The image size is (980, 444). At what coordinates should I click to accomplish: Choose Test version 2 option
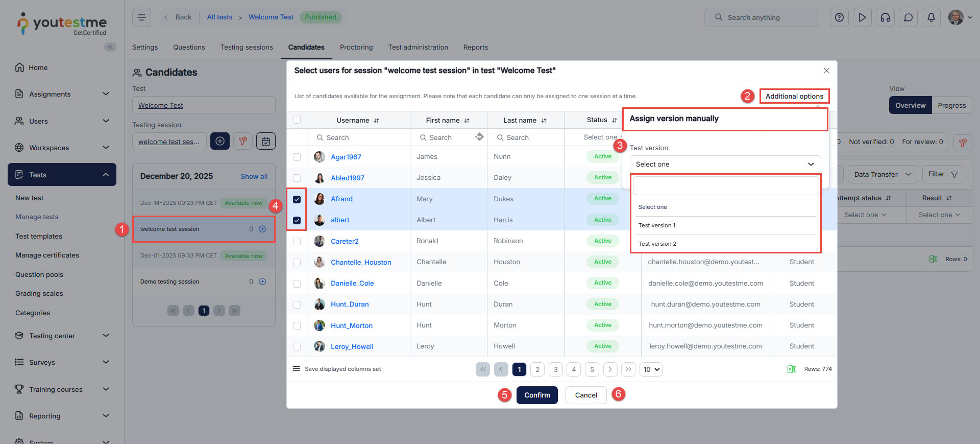click(657, 244)
